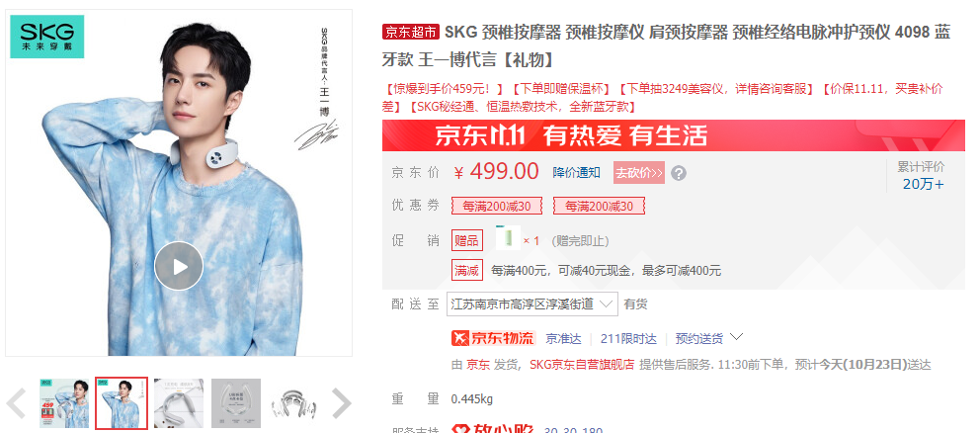Viewport: 980px width, 433px height.
Task: Click the SKG brand logo
Action: pyautogui.click(x=46, y=37)
